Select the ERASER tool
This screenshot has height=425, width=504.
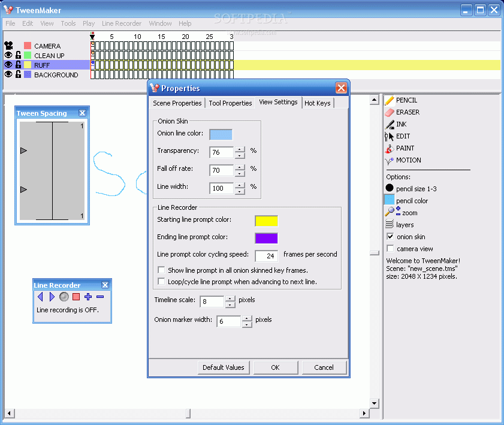(x=402, y=112)
